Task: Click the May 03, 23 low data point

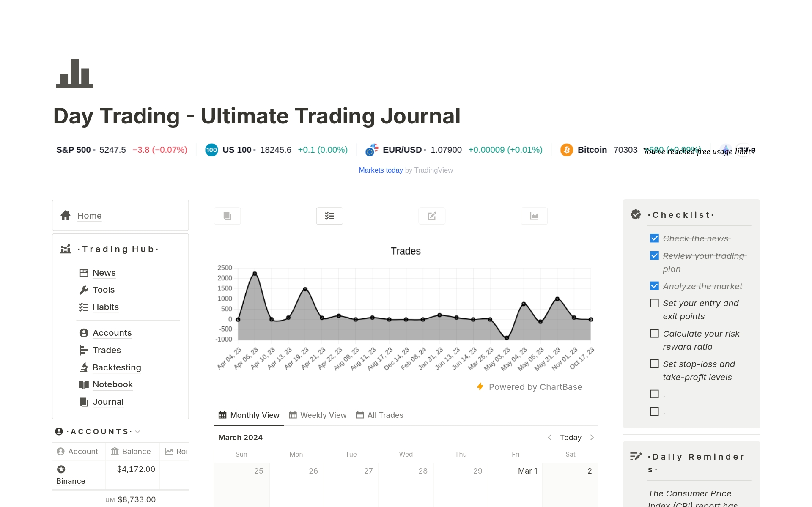Action: [x=507, y=338]
